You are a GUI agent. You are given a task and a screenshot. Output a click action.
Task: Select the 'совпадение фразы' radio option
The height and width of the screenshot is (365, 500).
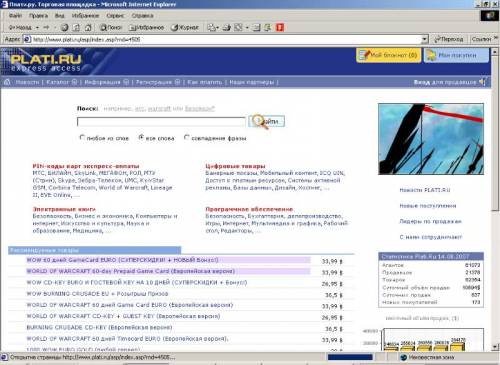point(187,137)
